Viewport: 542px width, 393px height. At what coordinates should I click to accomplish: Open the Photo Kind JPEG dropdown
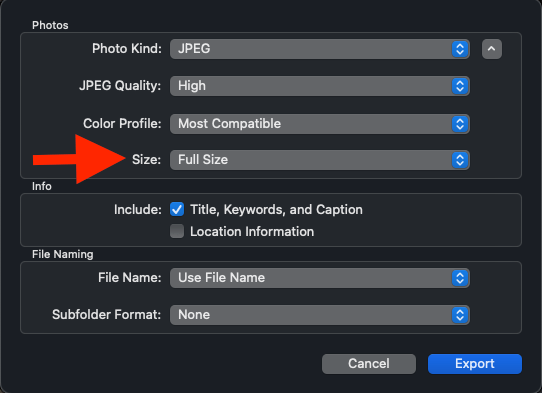tap(320, 49)
